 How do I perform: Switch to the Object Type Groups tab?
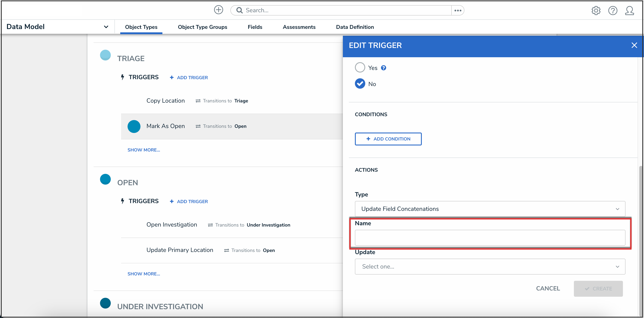click(202, 27)
